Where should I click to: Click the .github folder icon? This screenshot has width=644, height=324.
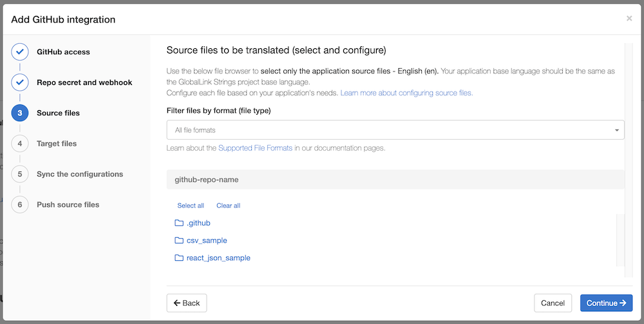click(179, 223)
